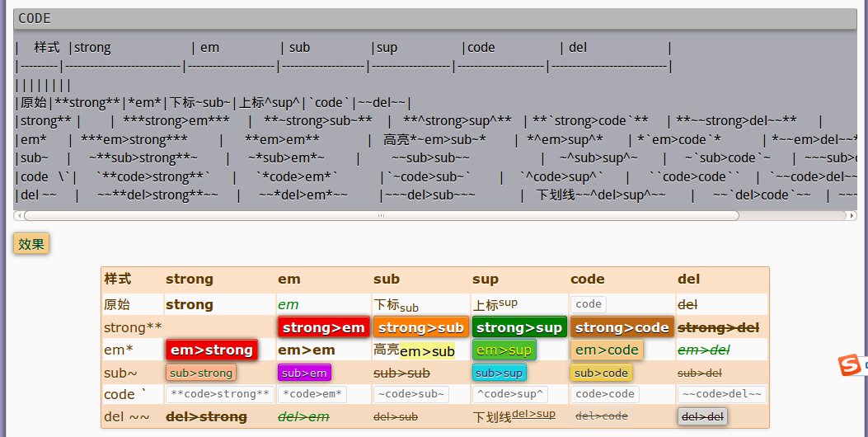This screenshot has width=868, height=437.
Task: Click the horizontal scrollbar thumb under code
Action: 382,215
